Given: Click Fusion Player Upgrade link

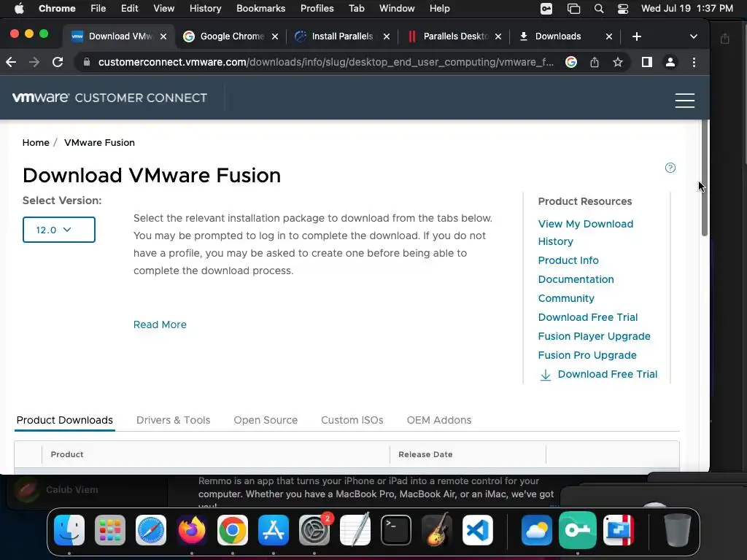Looking at the screenshot, I should (x=594, y=336).
